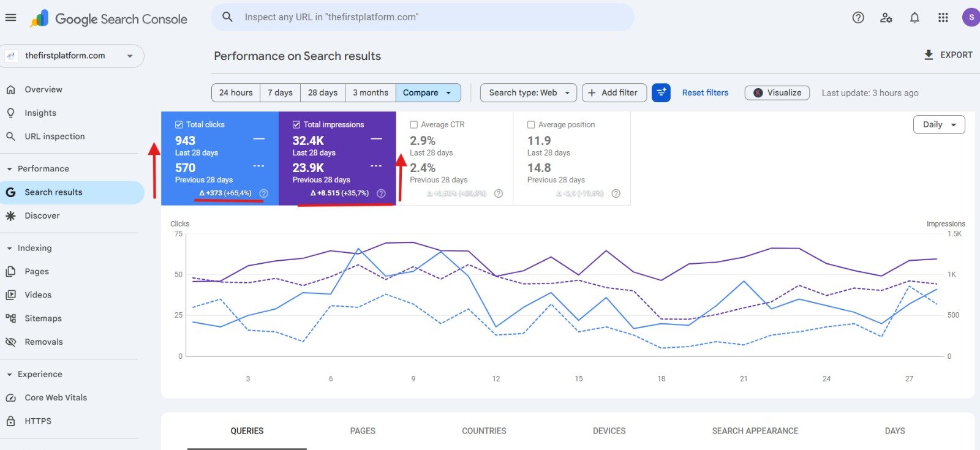Screen dimensions: 980x450
Task: Collapse the Indexing sidebar section
Action: [x=9, y=249]
